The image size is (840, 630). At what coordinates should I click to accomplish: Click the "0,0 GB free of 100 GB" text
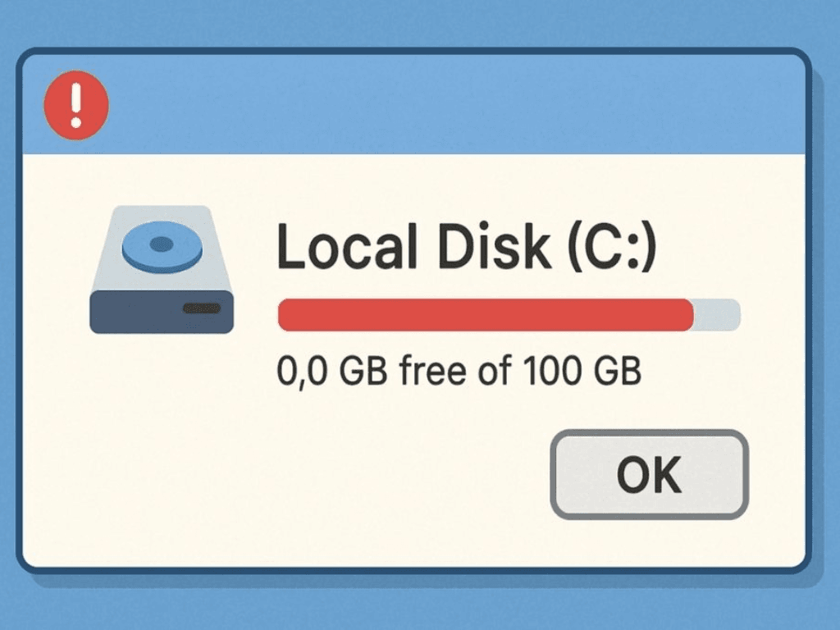pyautogui.click(x=459, y=372)
